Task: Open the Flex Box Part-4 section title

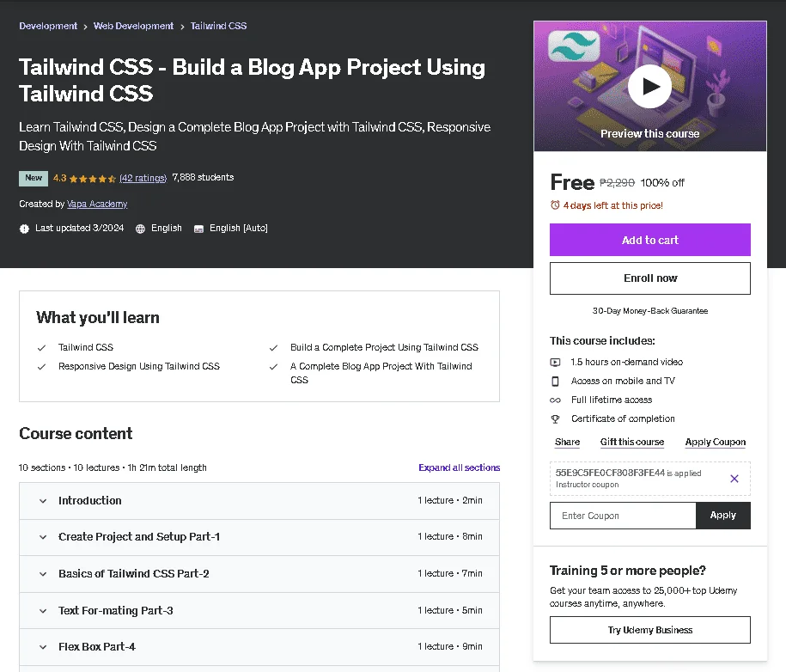Action: [x=97, y=647]
